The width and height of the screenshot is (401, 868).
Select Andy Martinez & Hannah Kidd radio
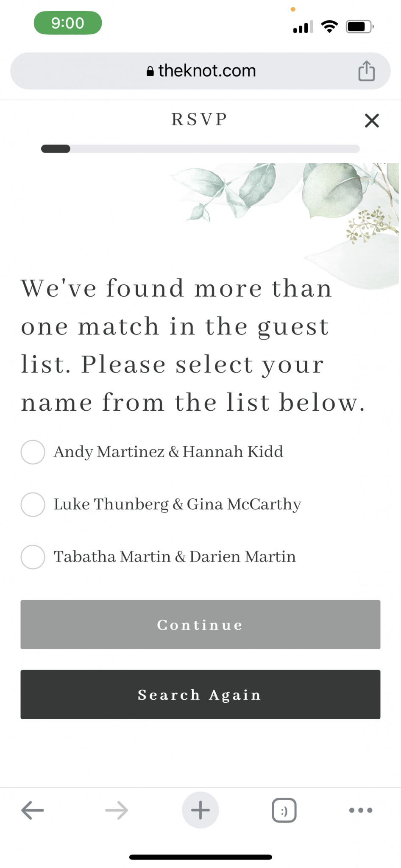pyautogui.click(x=33, y=452)
